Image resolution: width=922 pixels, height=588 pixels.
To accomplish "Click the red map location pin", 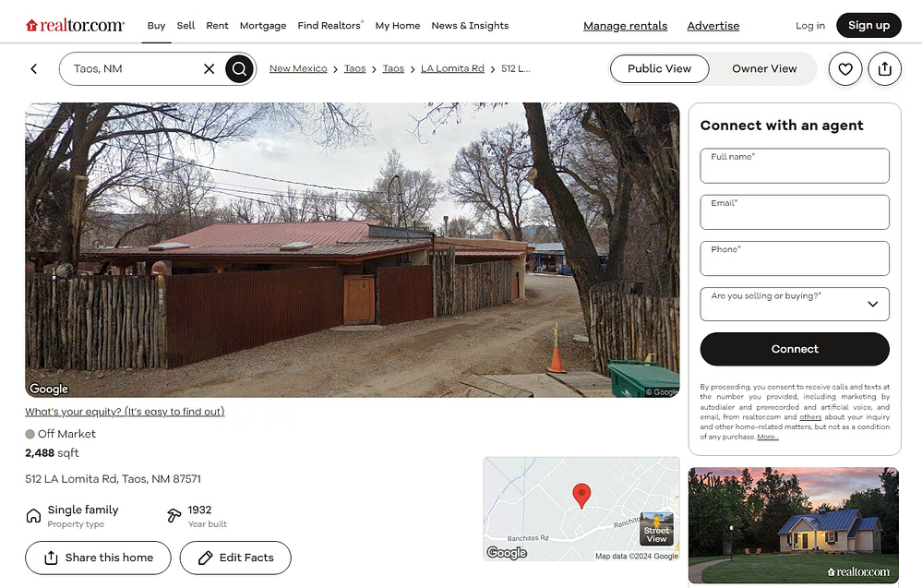I will pos(581,496).
